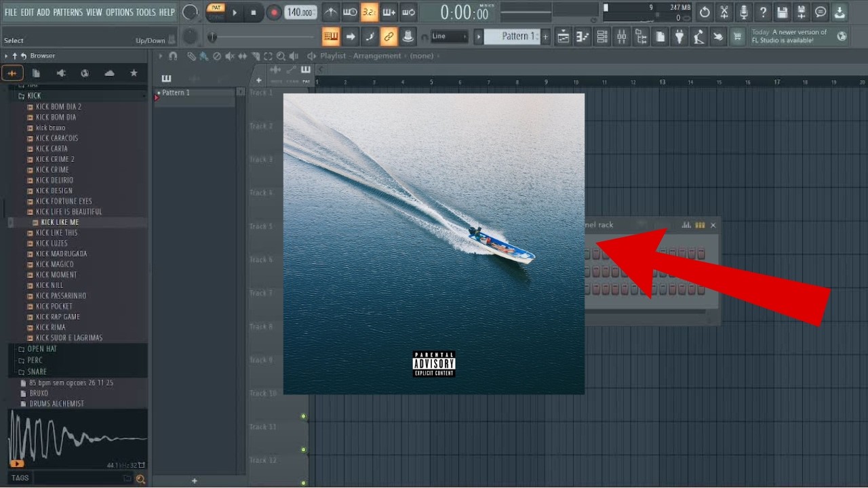The height and width of the screenshot is (488, 868).
Task: Click the render as audio file icon
Action: click(x=802, y=12)
